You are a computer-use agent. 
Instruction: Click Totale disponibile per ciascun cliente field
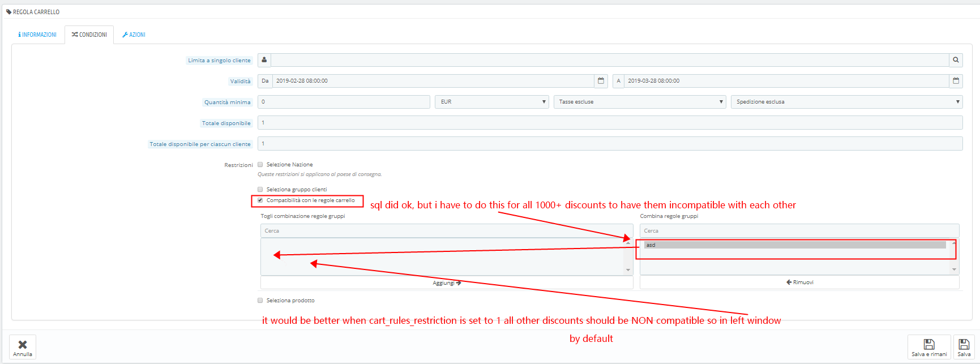[x=610, y=144]
